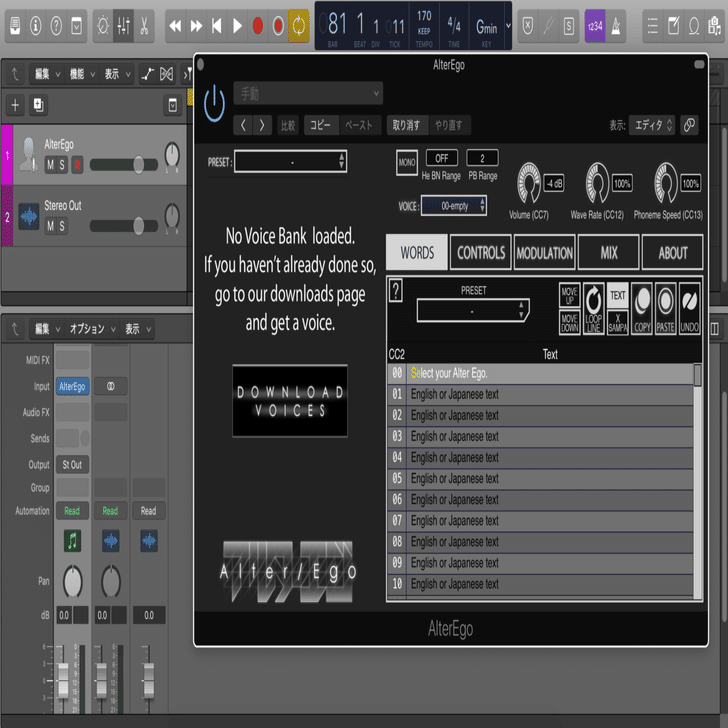Open the VOICE 00-empty dropdown
728x728 pixels.
click(454, 206)
